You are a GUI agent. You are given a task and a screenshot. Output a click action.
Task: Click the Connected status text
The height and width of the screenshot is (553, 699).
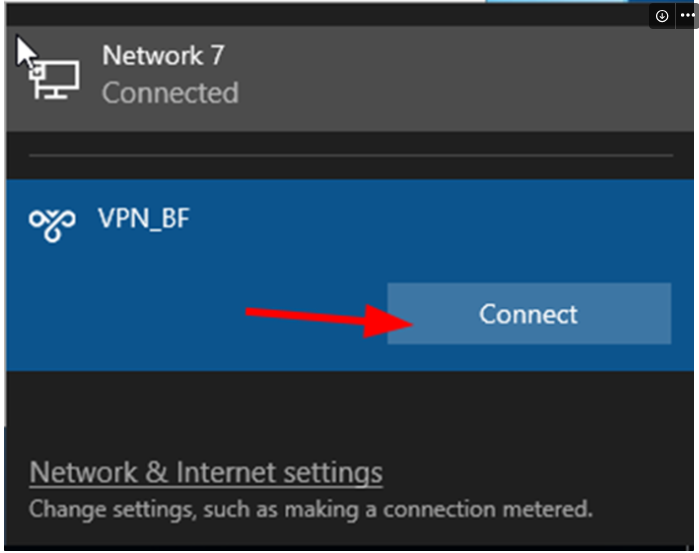tap(170, 93)
